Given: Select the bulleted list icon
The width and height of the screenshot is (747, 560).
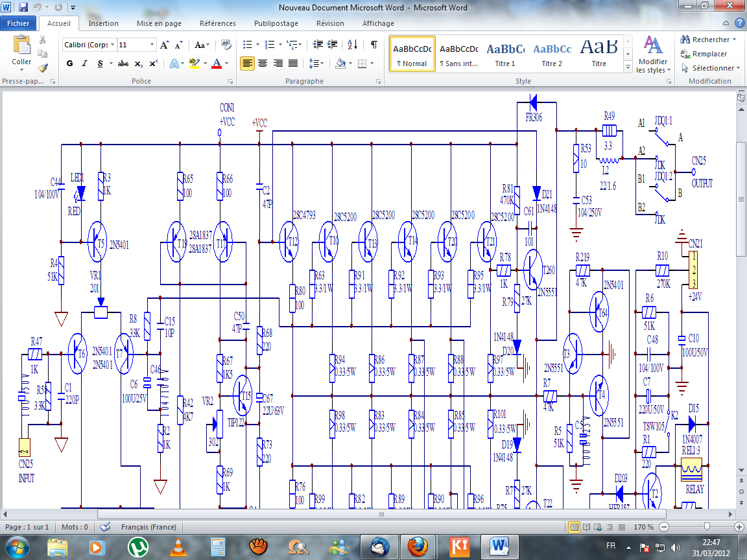Looking at the screenshot, I should 247,45.
